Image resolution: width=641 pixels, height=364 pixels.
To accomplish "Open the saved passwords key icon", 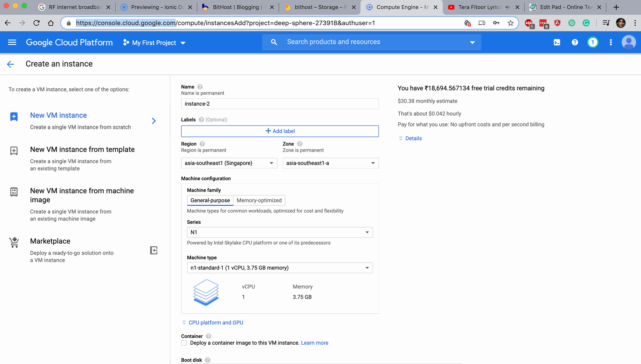I will click(x=496, y=23).
